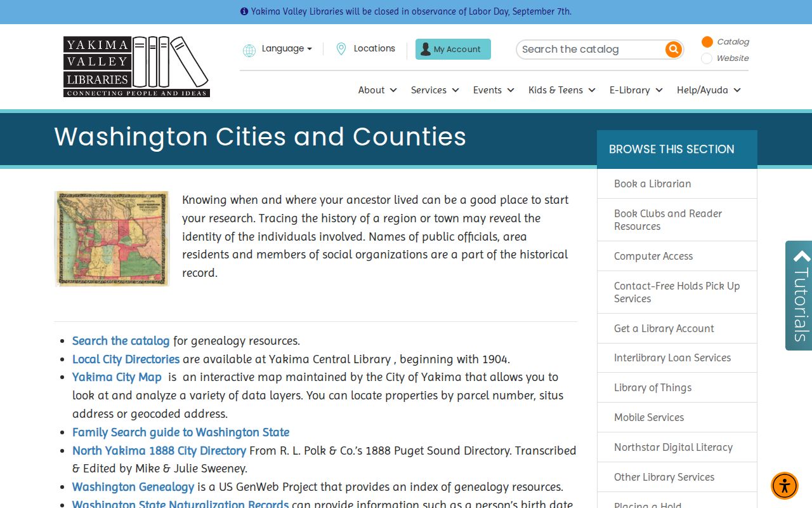The height and width of the screenshot is (508, 812).
Task: Open Washington State Naturalization Records link
Action: [180, 504]
